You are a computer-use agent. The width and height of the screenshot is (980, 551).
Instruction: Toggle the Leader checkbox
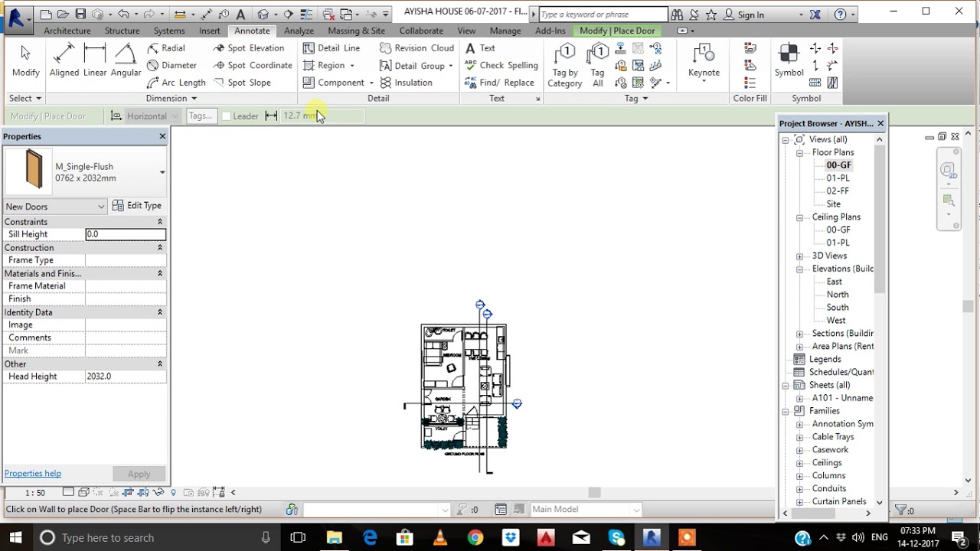(x=227, y=116)
